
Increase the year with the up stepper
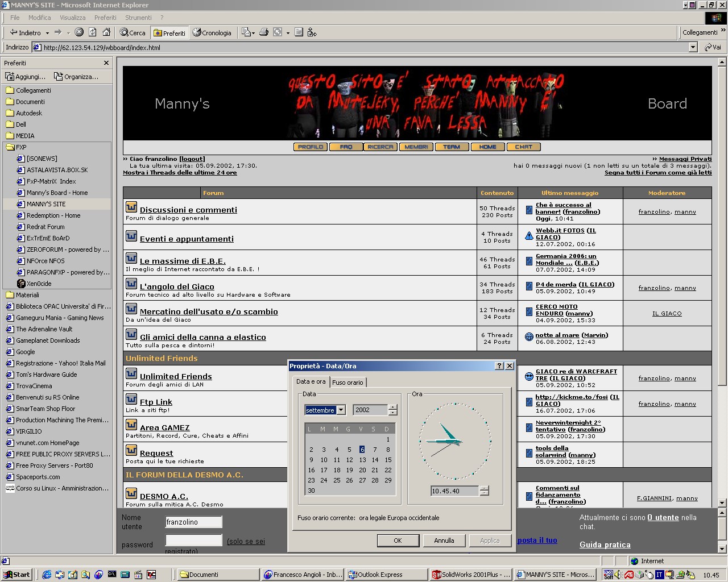pyautogui.click(x=392, y=407)
